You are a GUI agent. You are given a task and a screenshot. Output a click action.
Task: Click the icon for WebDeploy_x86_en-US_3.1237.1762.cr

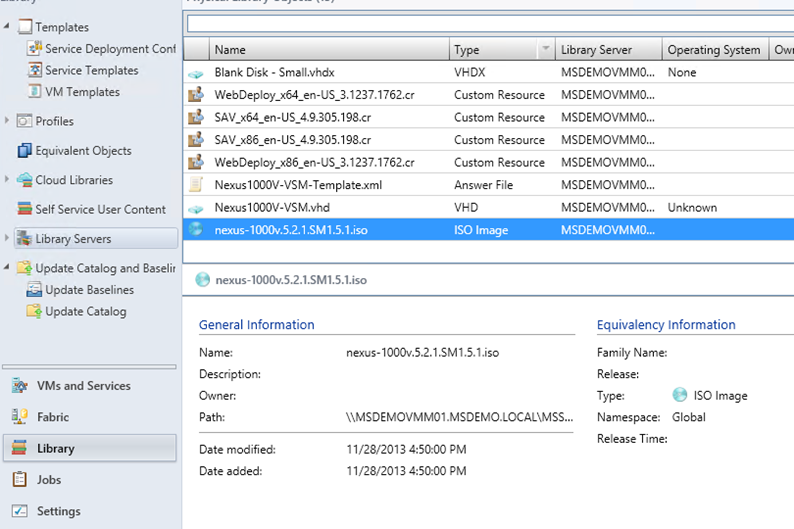[x=196, y=161]
